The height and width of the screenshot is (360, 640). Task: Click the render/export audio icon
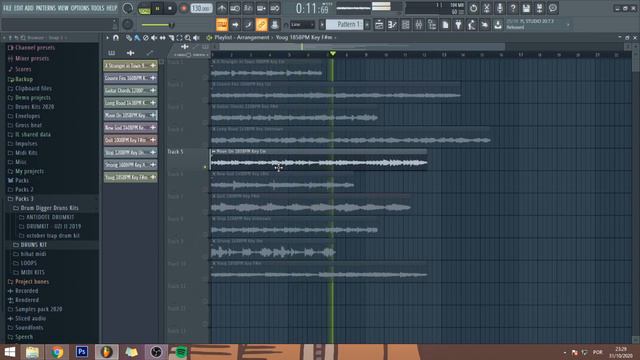coord(540,8)
